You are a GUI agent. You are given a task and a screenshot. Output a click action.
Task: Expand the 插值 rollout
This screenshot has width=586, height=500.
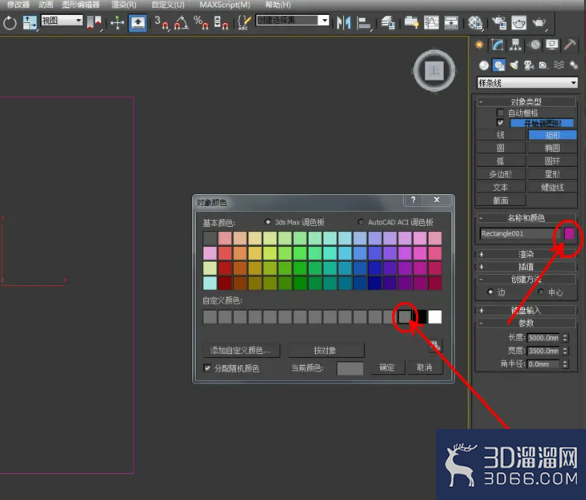526,267
